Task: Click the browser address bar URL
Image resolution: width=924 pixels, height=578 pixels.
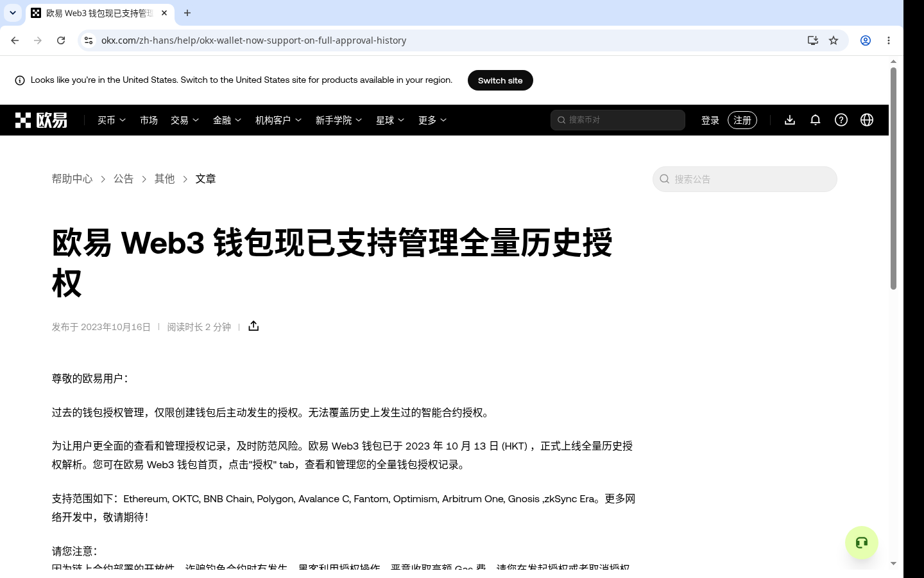Action: click(x=254, y=40)
